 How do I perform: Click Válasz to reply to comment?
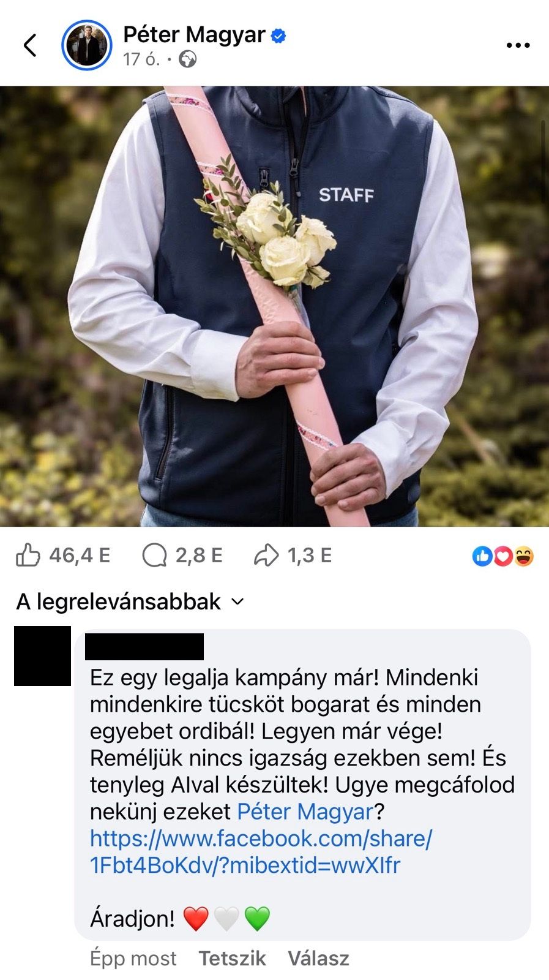(x=318, y=958)
